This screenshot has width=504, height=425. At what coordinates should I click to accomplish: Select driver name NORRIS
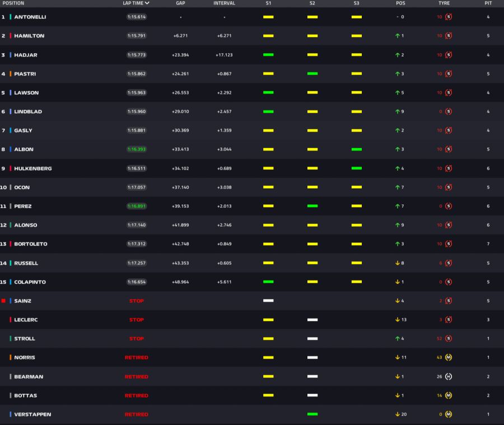click(x=25, y=357)
